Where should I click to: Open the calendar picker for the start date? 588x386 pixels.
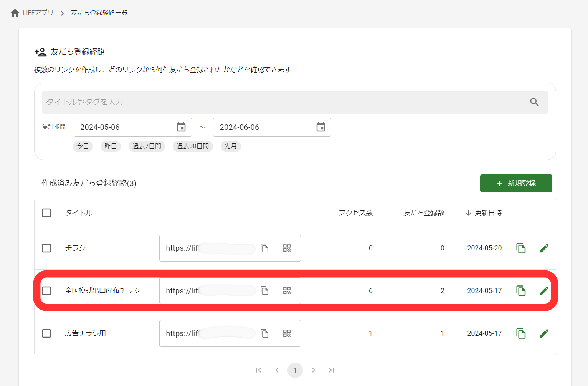(x=181, y=127)
